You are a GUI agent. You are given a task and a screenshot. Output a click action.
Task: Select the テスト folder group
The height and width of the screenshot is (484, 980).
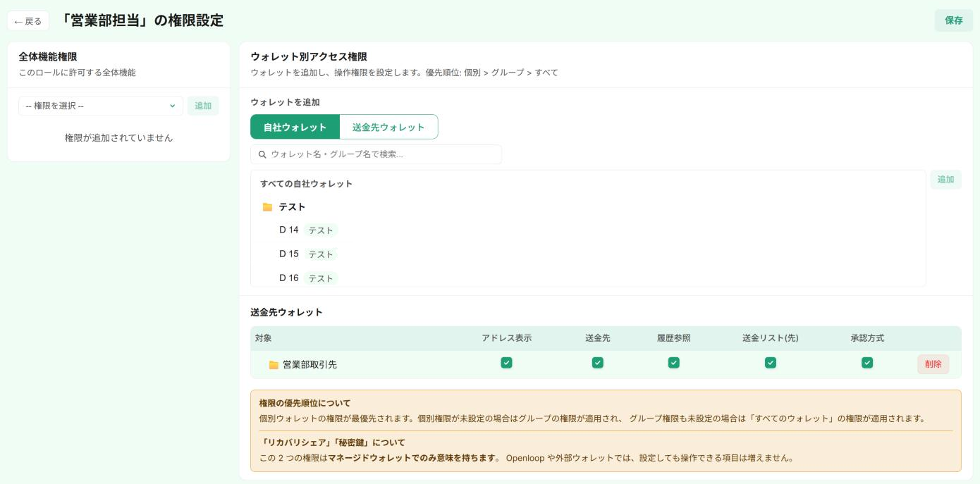pos(292,207)
